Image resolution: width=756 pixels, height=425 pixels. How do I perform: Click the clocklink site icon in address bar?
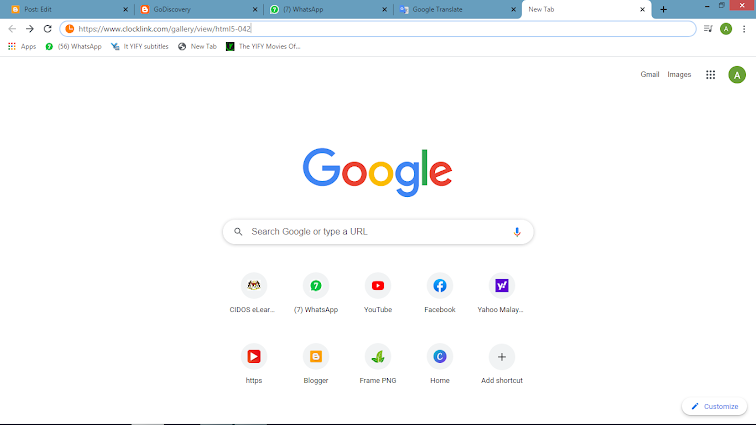point(70,29)
